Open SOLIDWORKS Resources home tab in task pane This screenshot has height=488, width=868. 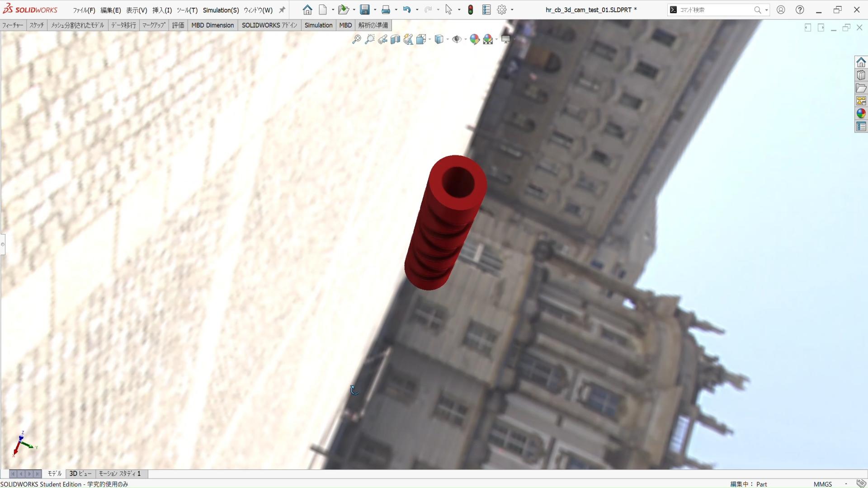click(861, 62)
